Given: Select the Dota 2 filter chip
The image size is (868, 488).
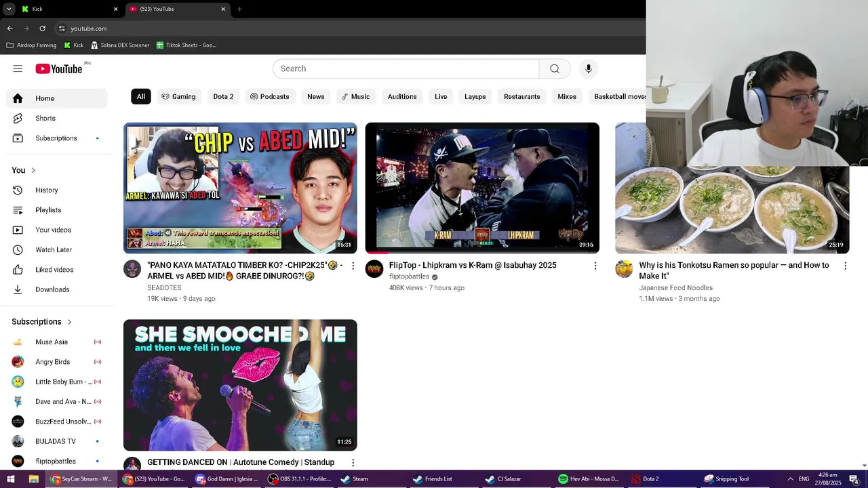Looking at the screenshot, I should tap(223, 97).
